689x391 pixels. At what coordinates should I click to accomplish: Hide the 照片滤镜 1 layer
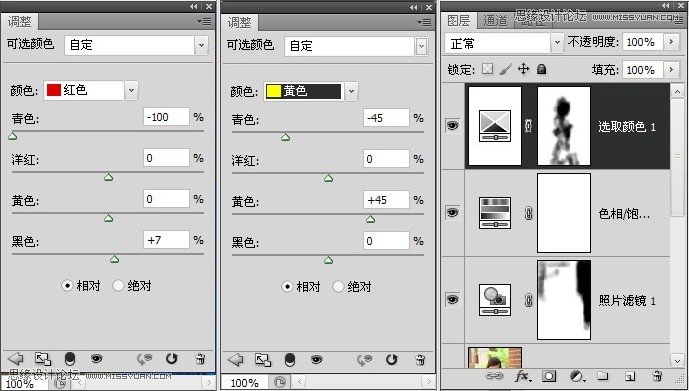point(453,300)
